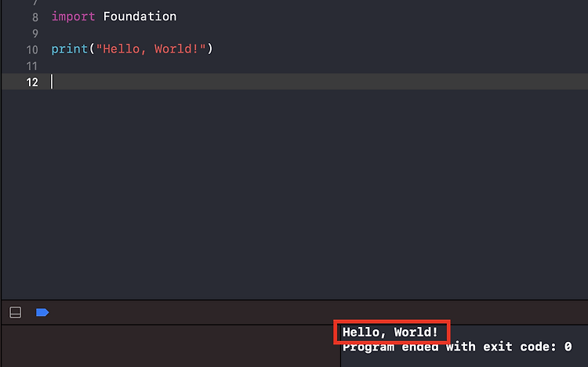
Task: Click the closing parenthesis after the string
Action: [x=210, y=49]
